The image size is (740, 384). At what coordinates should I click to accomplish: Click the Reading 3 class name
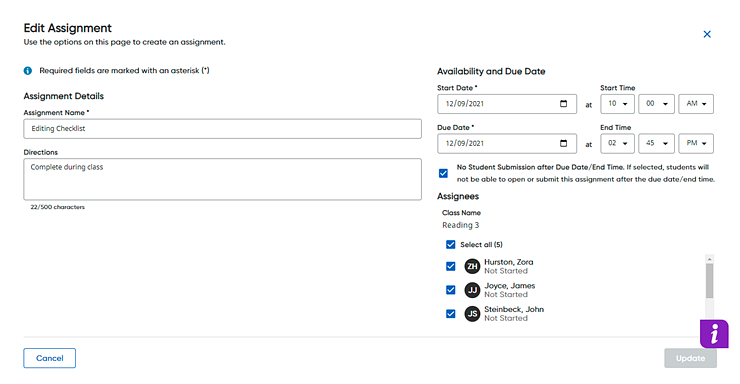coord(461,225)
